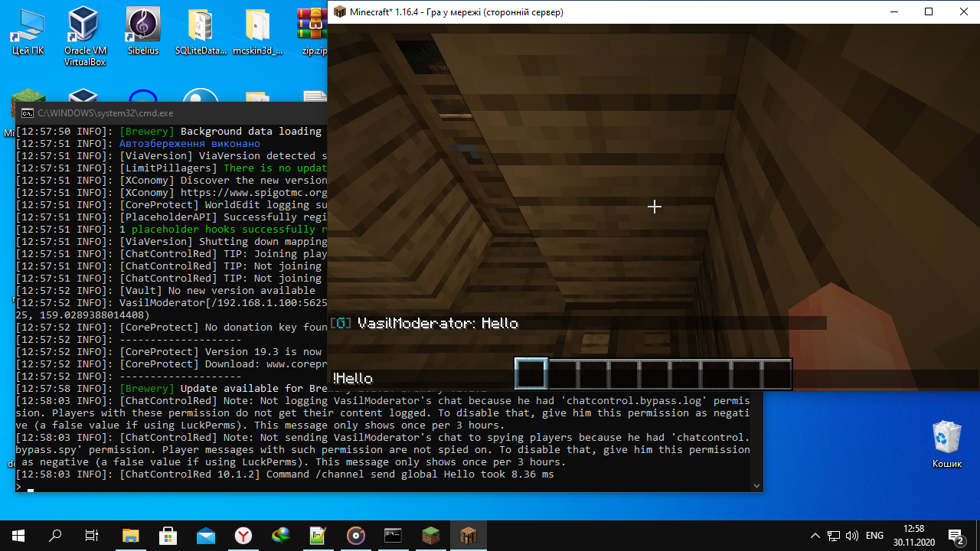This screenshot has width=980, height=551.
Task: Expand hidden system tray icons
Action: pyautogui.click(x=815, y=536)
